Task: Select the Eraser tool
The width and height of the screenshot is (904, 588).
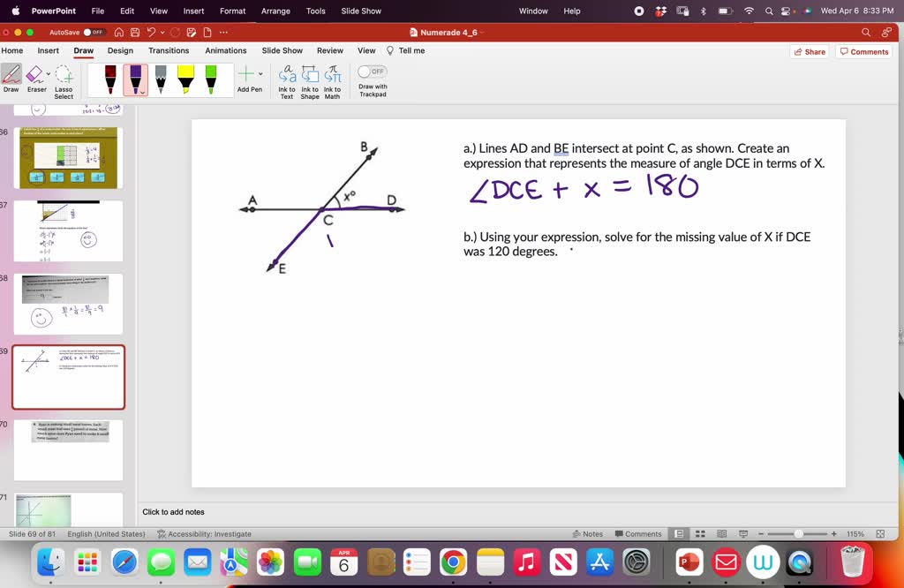Action: click(34, 78)
